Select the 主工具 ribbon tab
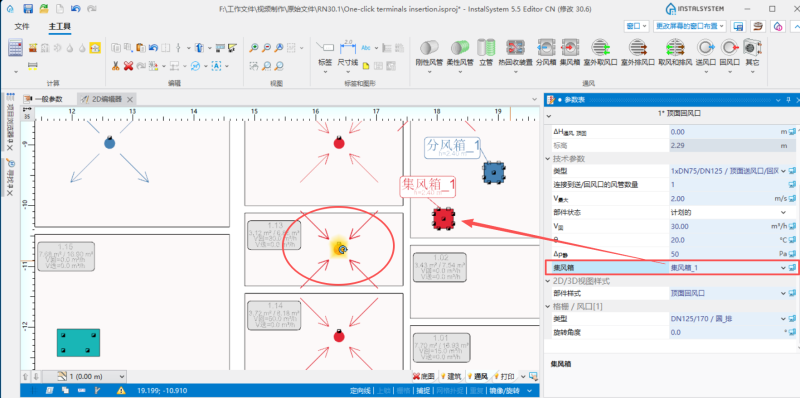This screenshot has height=398, width=800. click(x=60, y=26)
